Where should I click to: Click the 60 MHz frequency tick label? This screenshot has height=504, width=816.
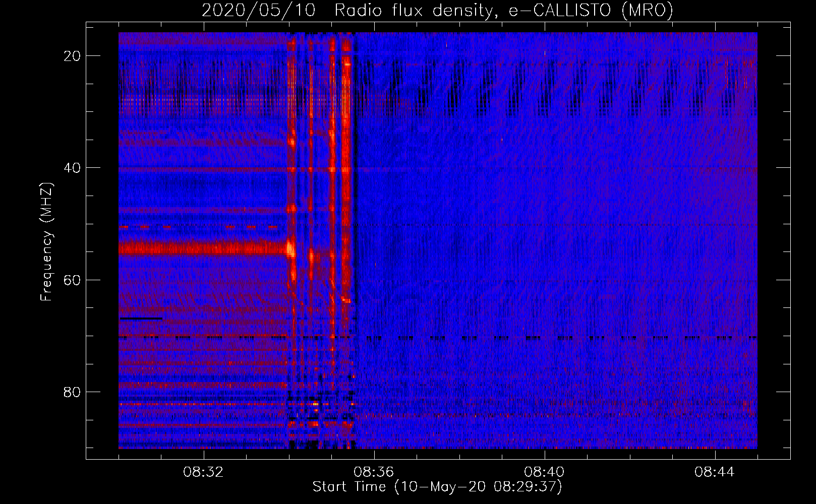click(72, 280)
